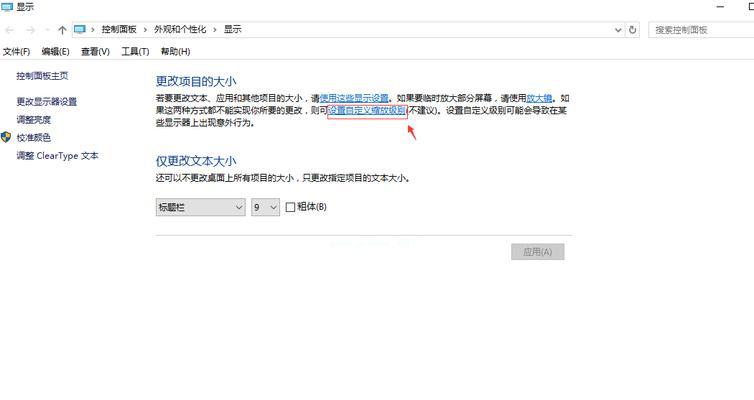The width and height of the screenshot is (754, 400).
Task: Click the 设置自定义缩放级别 link
Action: pos(367,111)
